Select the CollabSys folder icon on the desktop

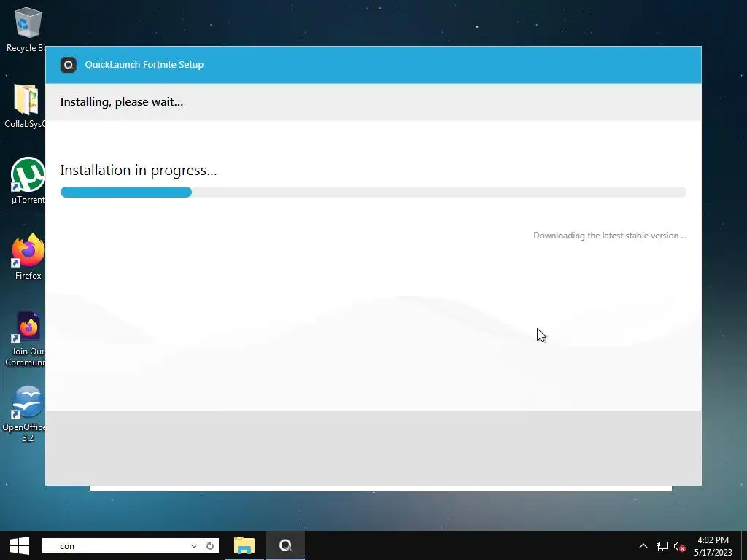[x=25, y=106]
